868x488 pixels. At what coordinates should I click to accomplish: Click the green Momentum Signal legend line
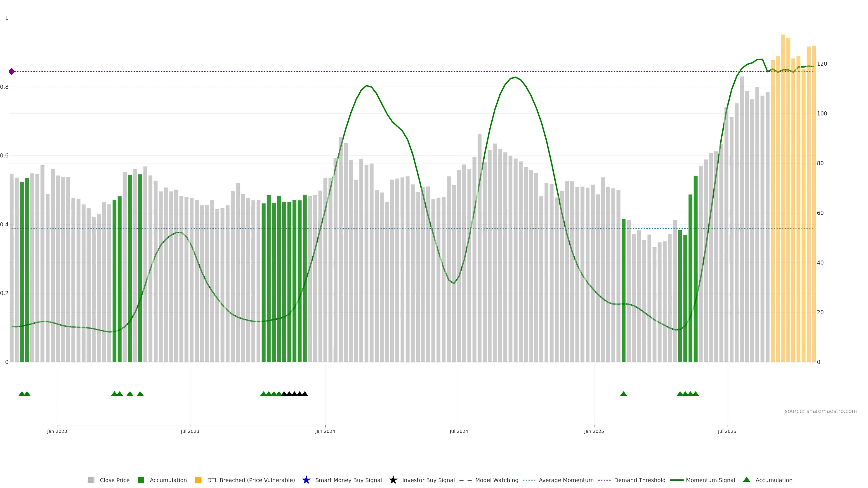coord(677,480)
